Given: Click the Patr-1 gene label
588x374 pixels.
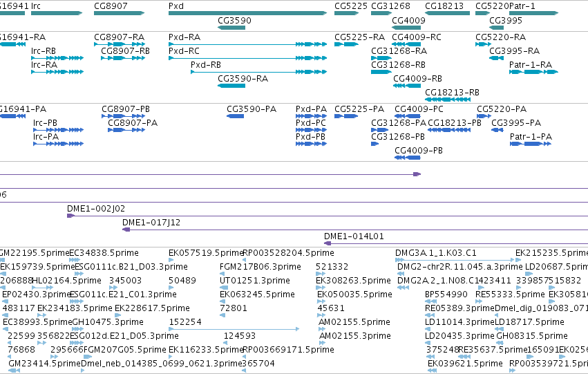Looking at the screenshot, I should [522, 6].
